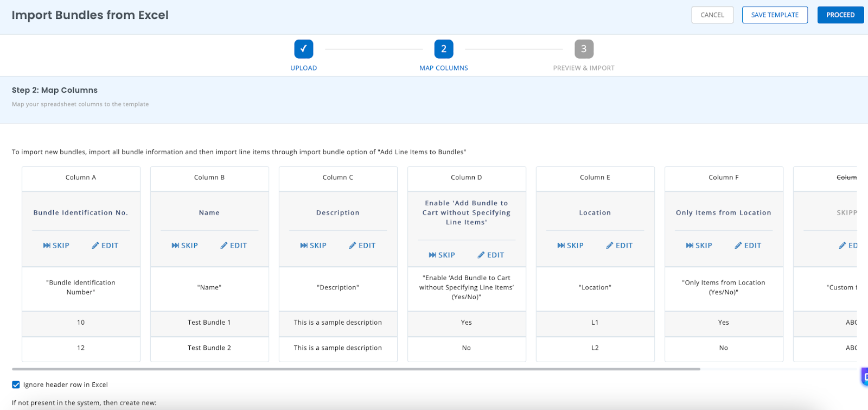Viewport: 868px width, 410px height.
Task: Click the CANCEL button
Action: click(712, 15)
